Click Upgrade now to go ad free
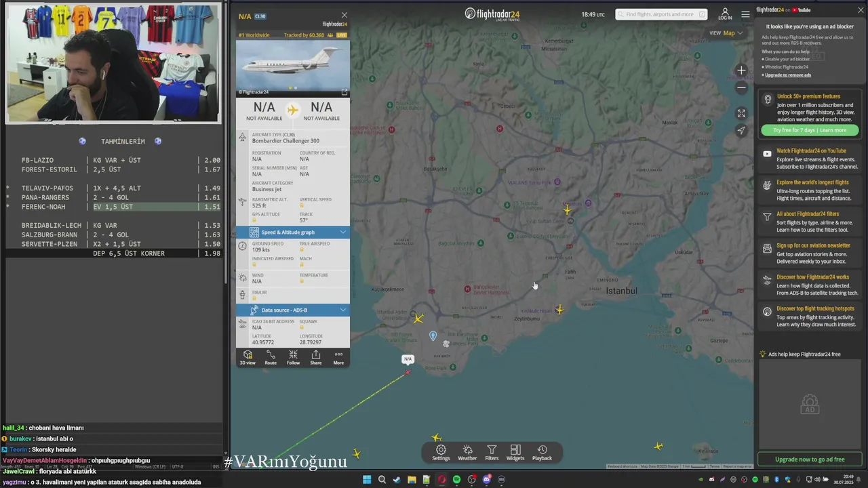The width and height of the screenshot is (868, 488). click(x=810, y=459)
